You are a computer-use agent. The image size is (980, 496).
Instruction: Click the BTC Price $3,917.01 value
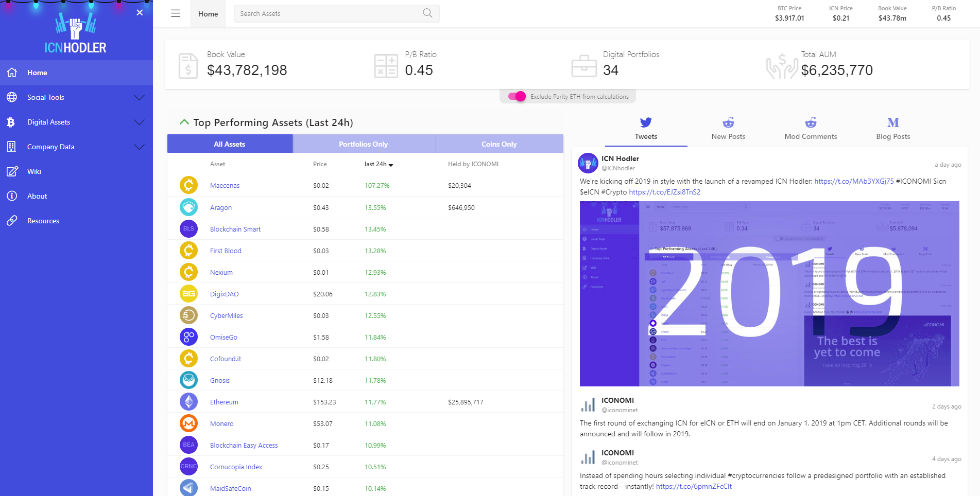(x=789, y=18)
